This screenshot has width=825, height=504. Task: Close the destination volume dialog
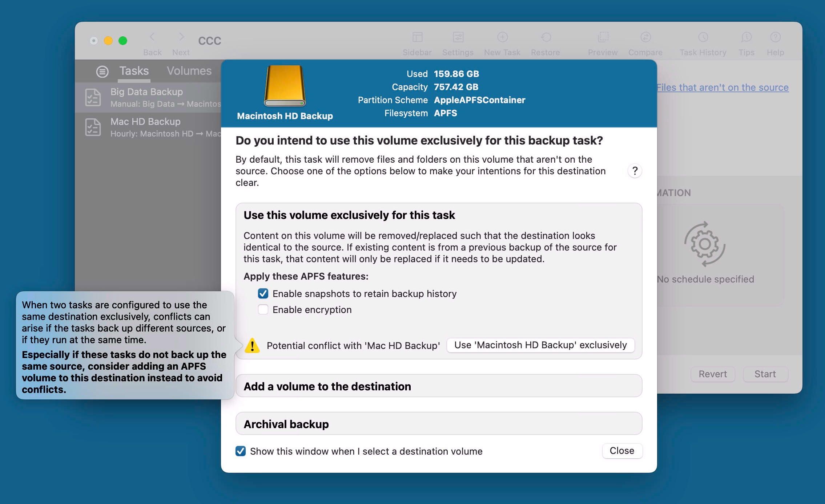pos(622,451)
